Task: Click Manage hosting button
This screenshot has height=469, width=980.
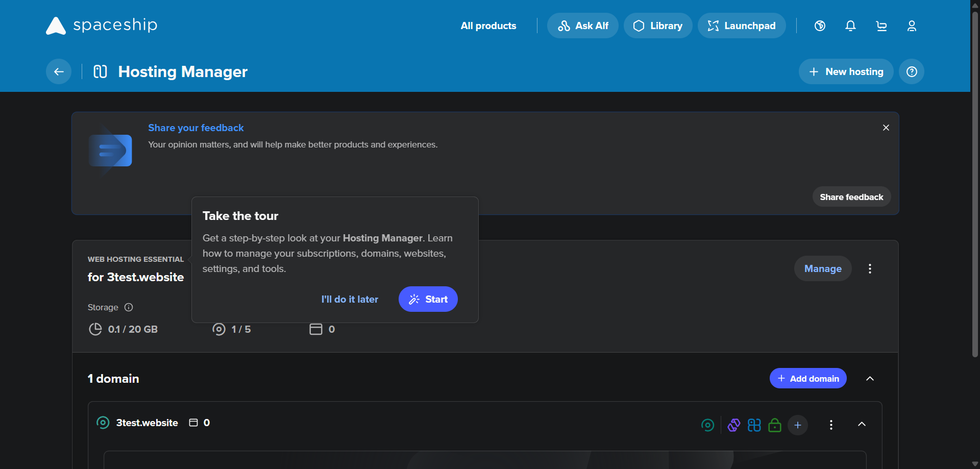Action: [x=823, y=268]
